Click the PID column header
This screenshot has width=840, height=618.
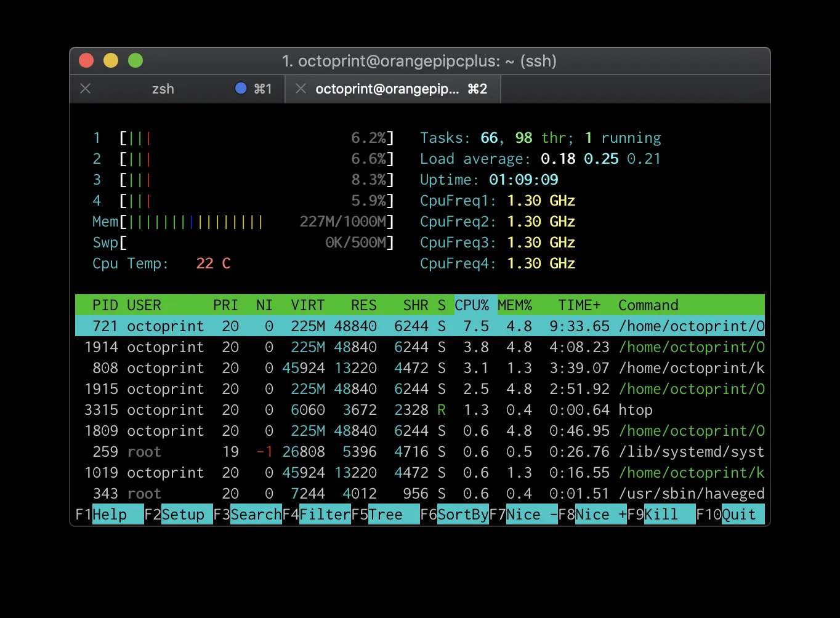coord(105,305)
